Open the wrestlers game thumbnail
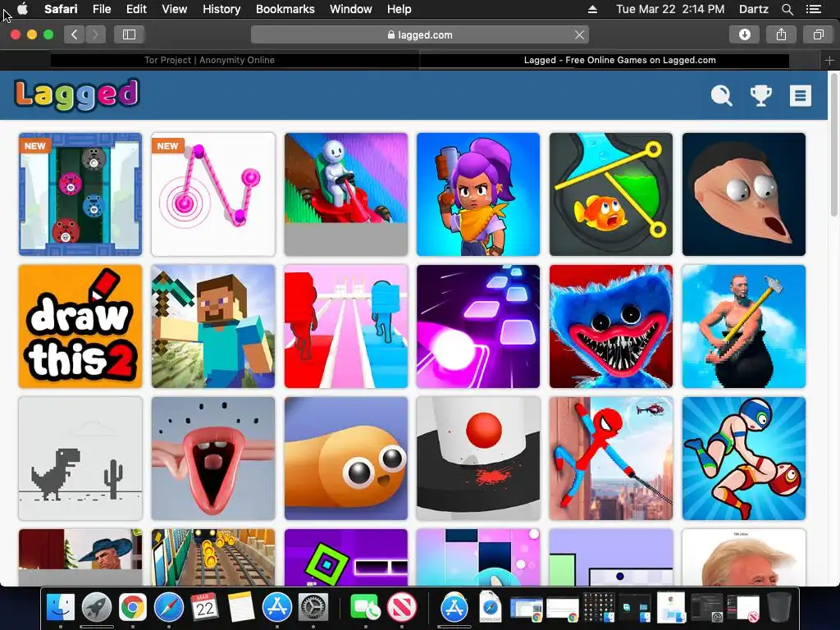This screenshot has height=630, width=840. 743,459
